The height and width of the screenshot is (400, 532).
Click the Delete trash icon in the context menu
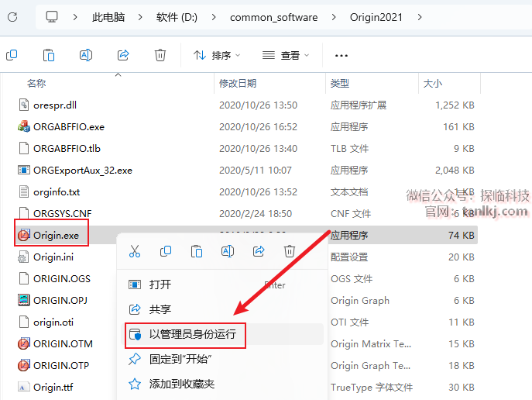tap(290, 251)
